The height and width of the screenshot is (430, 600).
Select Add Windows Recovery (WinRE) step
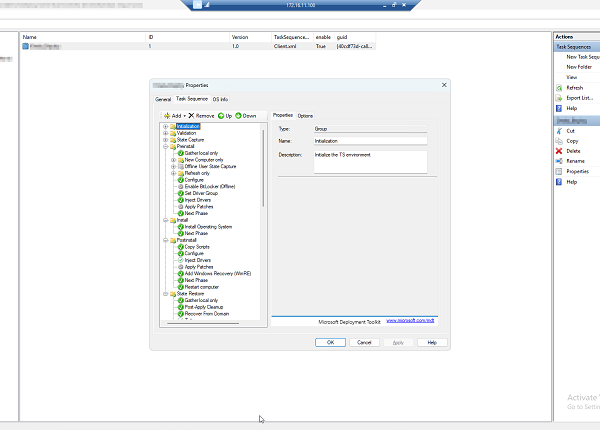213,273
